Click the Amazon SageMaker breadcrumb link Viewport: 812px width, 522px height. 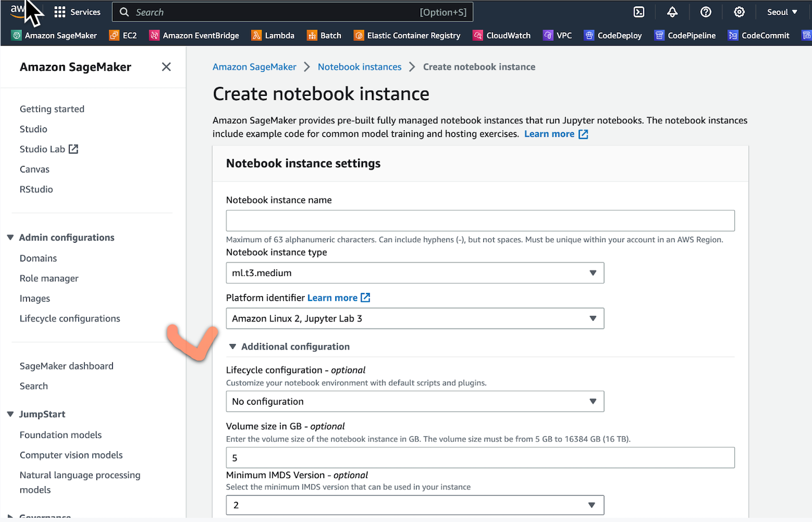coord(254,67)
